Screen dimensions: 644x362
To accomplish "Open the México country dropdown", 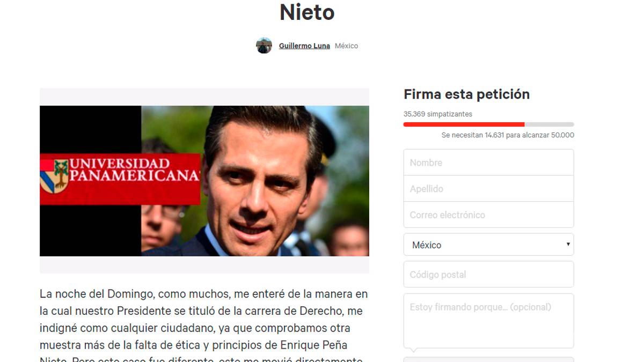I will 488,245.
